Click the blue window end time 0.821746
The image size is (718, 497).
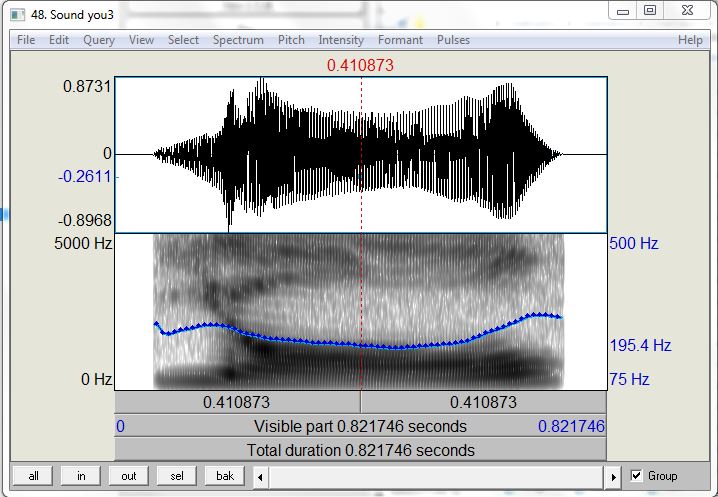[x=571, y=426]
